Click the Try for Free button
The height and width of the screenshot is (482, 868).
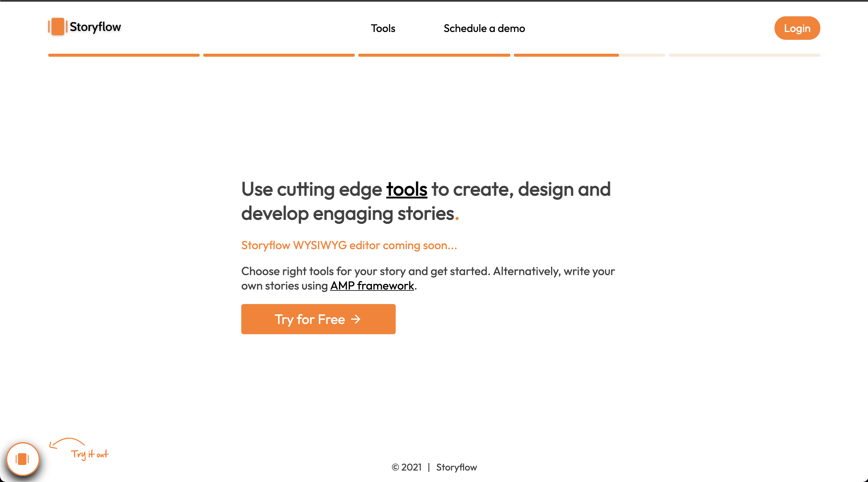(318, 319)
